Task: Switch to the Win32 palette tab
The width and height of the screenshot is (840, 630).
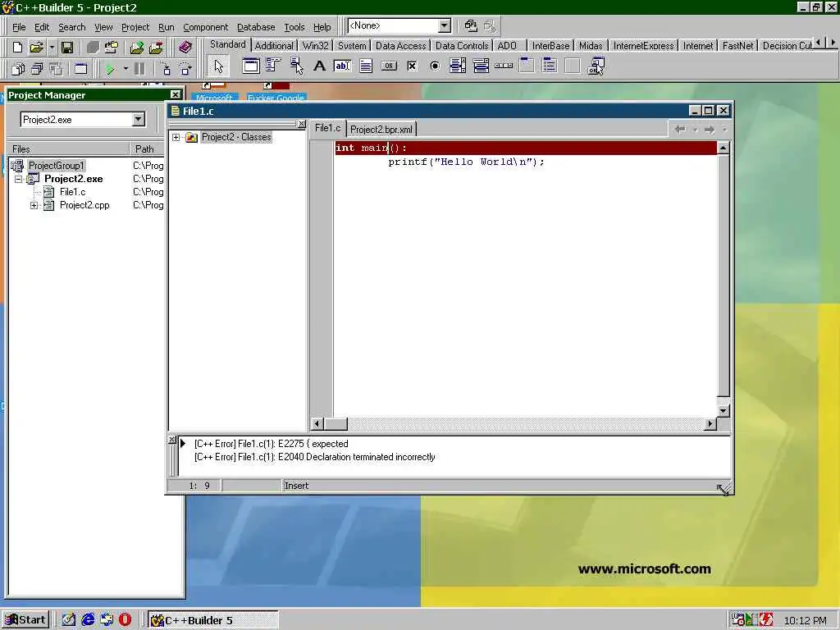Action: tap(315, 46)
